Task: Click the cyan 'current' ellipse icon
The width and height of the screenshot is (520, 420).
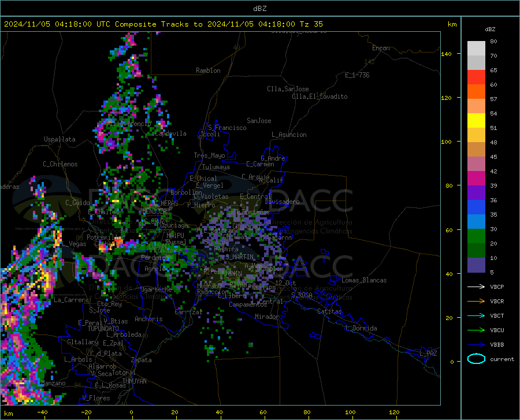Action: [x=476, y=359]
